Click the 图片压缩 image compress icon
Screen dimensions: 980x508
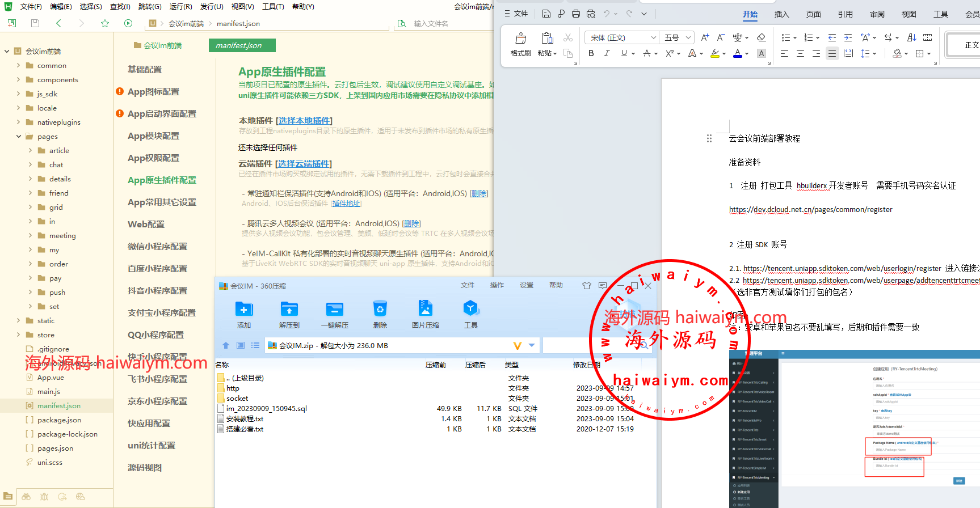pos(425,309)
